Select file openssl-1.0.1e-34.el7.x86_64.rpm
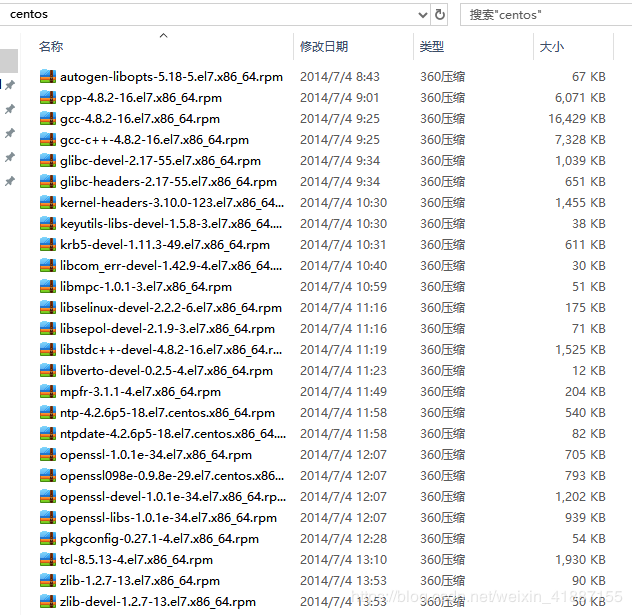Viewport: 632px width, 615px height. pyautogui.click(x=156, y=454)
